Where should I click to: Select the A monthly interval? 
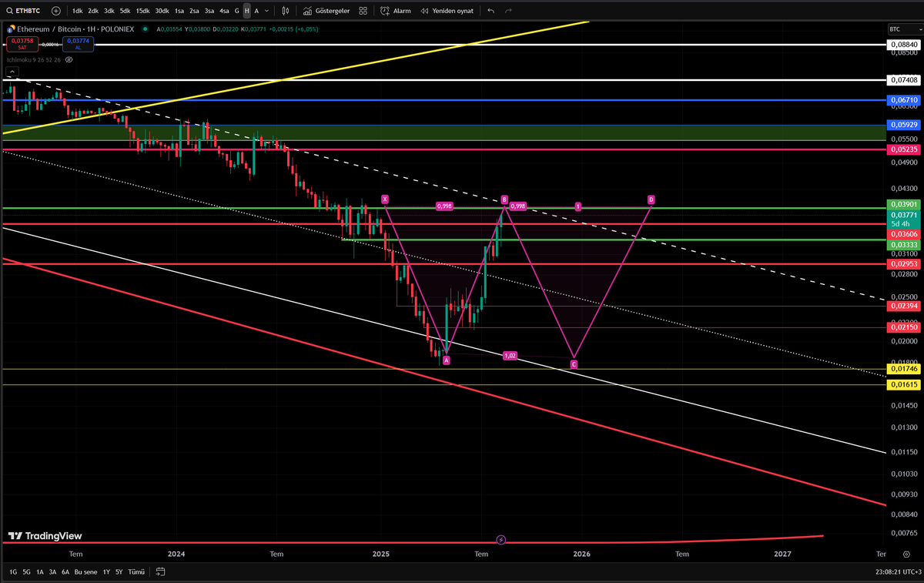[x=256, y=12]
